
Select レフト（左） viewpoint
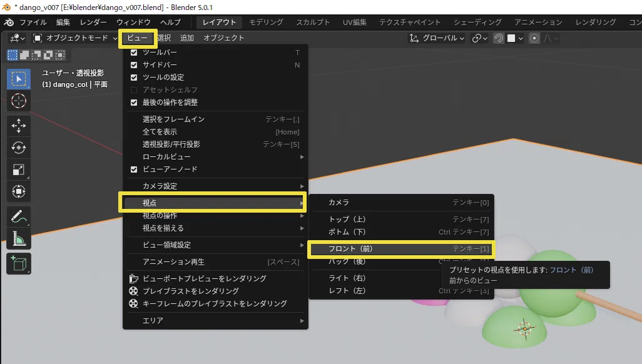[x=401, y=291]
